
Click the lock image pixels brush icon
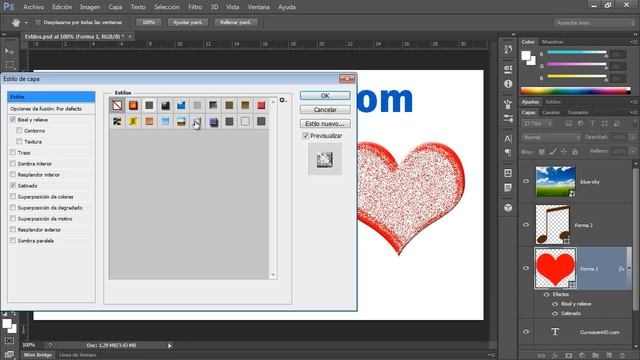click(553, 151)
